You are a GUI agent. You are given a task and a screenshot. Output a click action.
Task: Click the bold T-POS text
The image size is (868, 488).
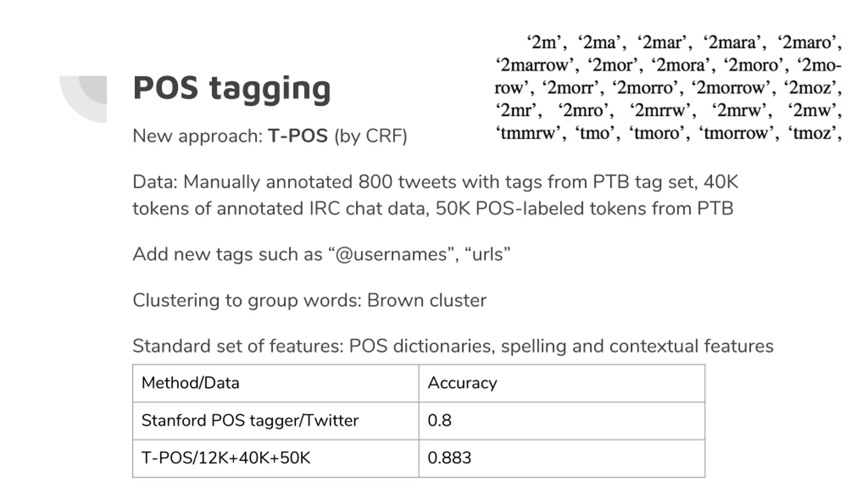(298, 136)
